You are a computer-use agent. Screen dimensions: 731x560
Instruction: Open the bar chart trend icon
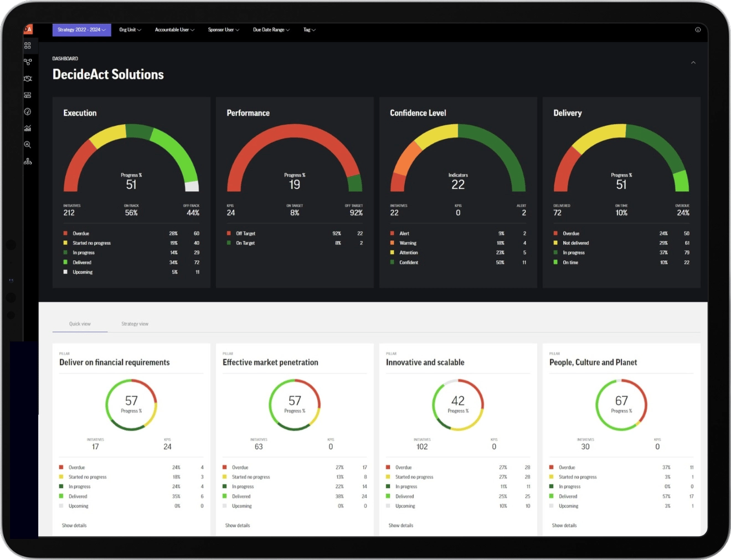[28, 128]
